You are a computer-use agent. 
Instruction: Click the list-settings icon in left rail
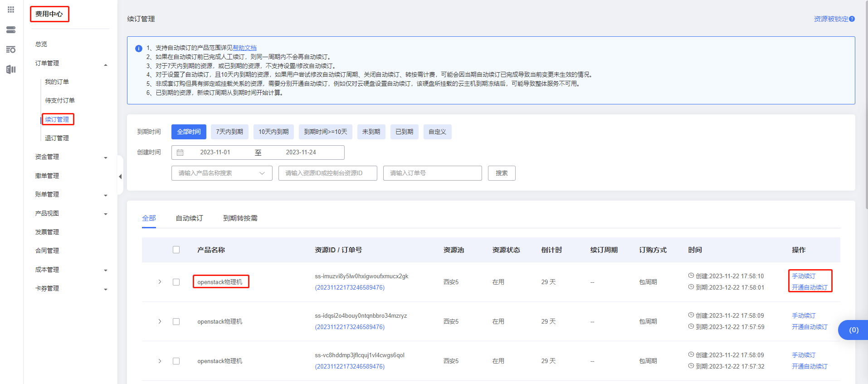click(x=11, y=49)
